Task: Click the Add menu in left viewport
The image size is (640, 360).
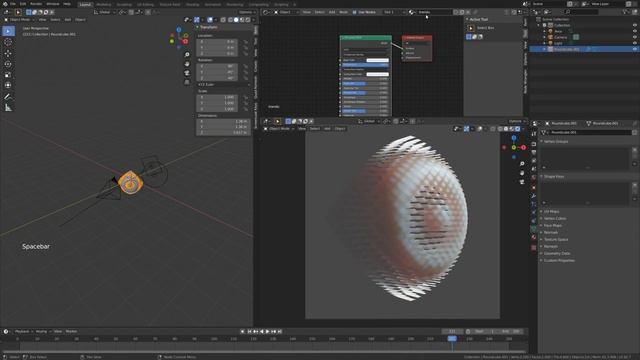Action: coord(68,20)
